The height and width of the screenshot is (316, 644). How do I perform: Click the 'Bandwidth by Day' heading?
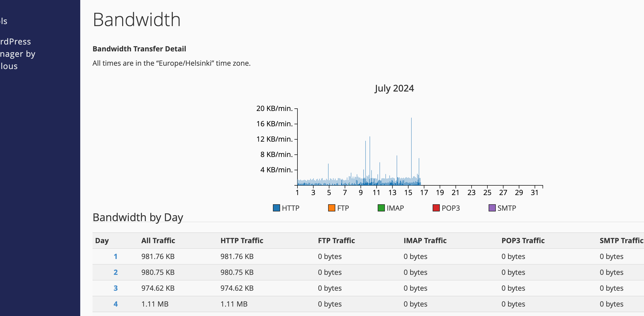tap(138, 218)
